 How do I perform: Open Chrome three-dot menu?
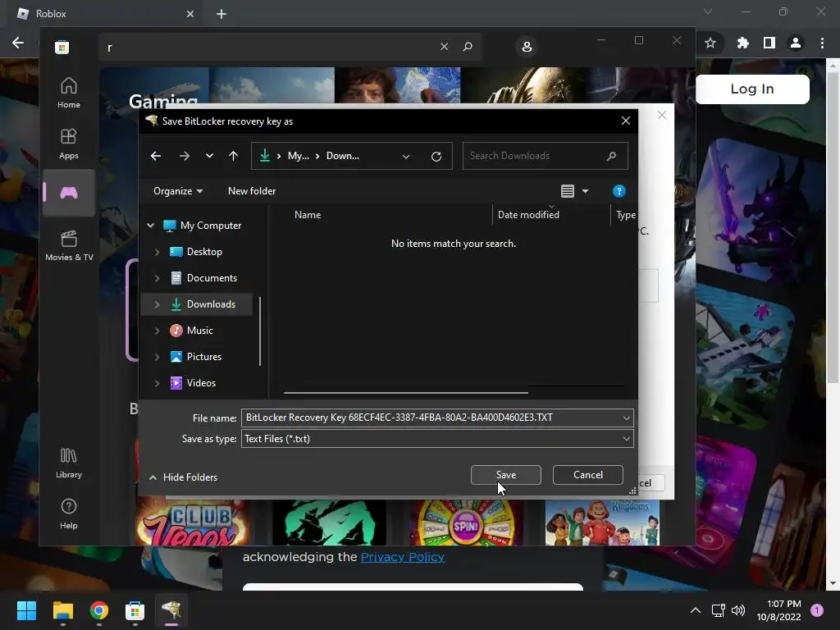822,43
